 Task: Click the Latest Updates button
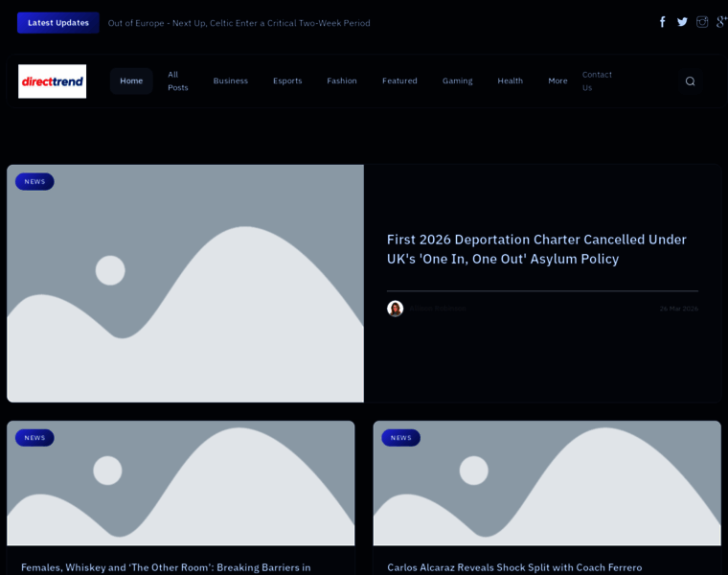(x=58, y=23)
